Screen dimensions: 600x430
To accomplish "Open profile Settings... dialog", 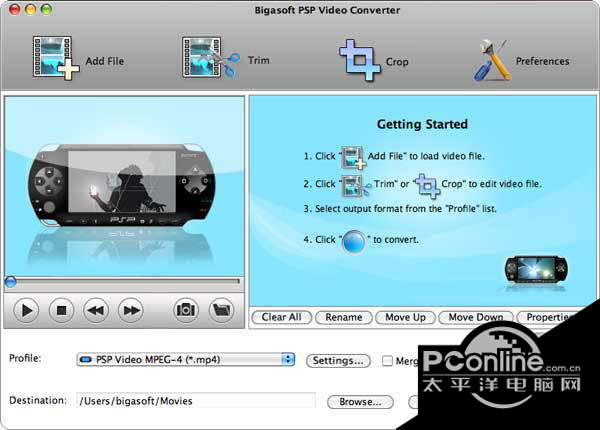I will tap(338, 360).
